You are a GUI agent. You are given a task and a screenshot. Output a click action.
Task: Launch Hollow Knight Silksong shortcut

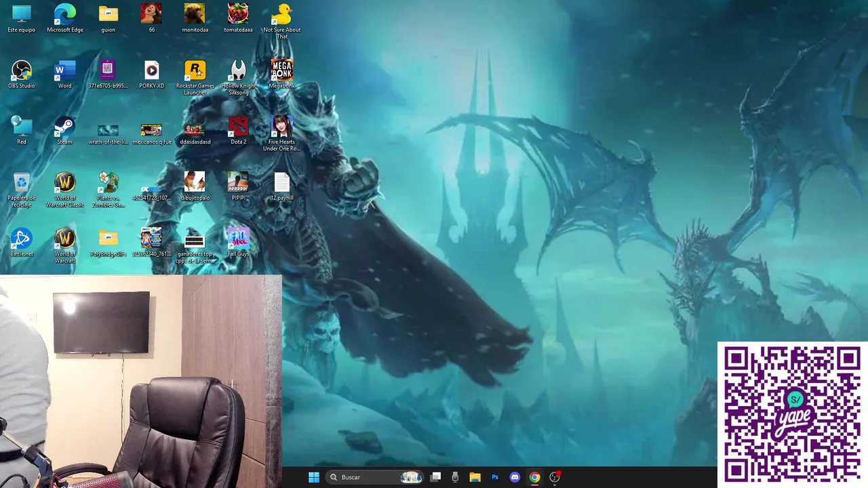238,77
